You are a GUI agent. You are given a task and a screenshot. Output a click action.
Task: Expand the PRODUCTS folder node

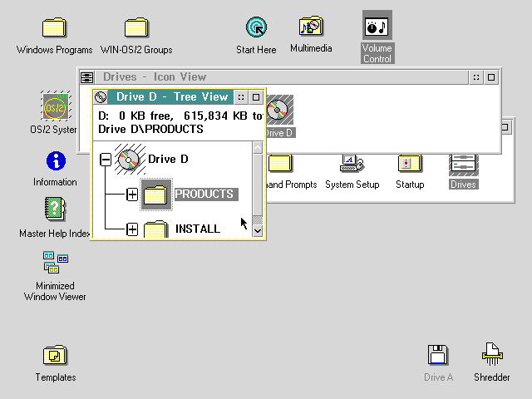point(132,195)
